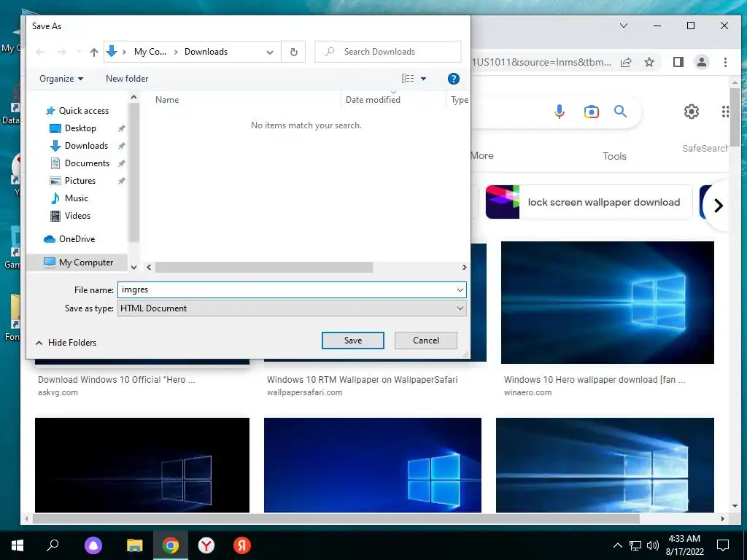Open the notification center icon
The image size is (747, 560).
[723, 545]
